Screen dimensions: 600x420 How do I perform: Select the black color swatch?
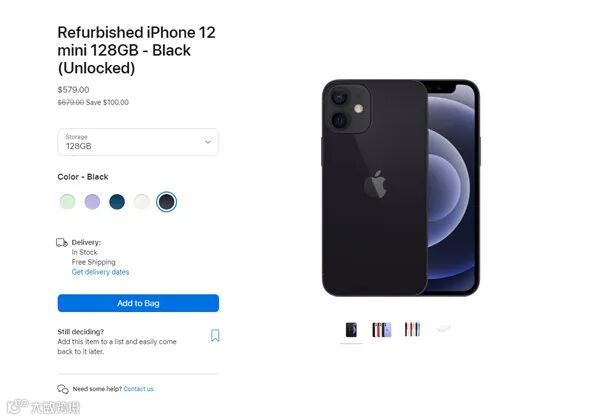click(166, 202)
